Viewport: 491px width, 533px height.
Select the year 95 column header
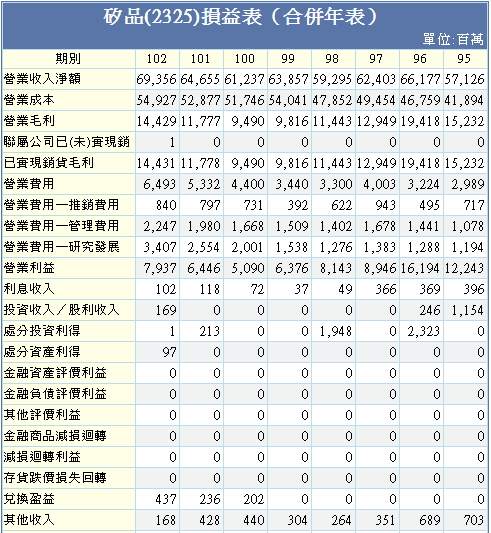[464, 59]
